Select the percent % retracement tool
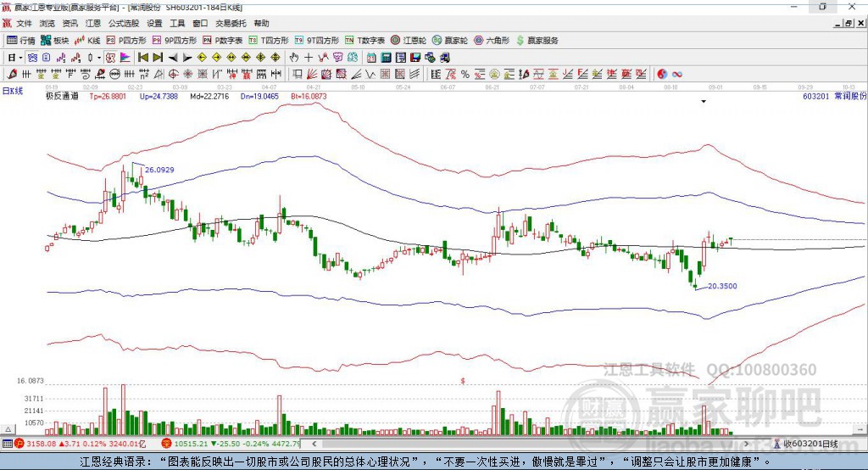 (465, 74)
